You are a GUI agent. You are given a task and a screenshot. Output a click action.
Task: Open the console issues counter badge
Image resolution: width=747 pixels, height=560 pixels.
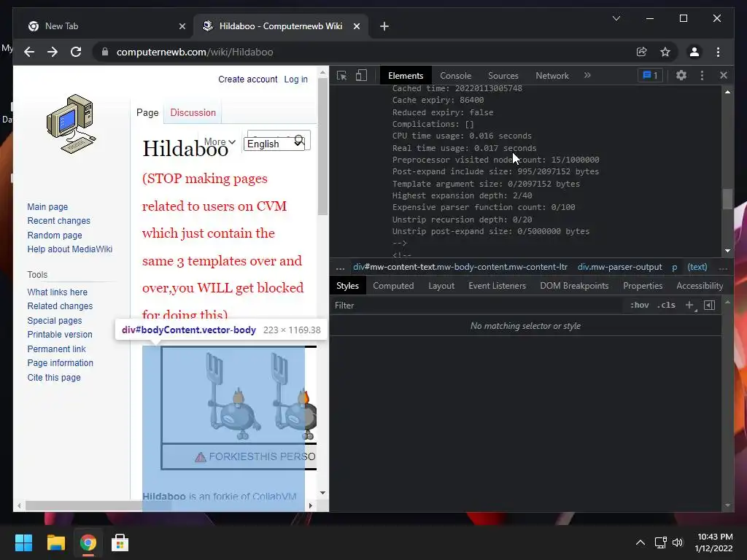tap(650, 75)
